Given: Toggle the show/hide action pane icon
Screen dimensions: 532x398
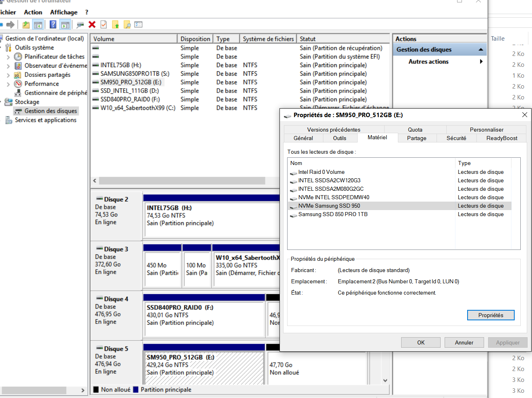Looking at the screenshot, I should (x=65, y=25).
